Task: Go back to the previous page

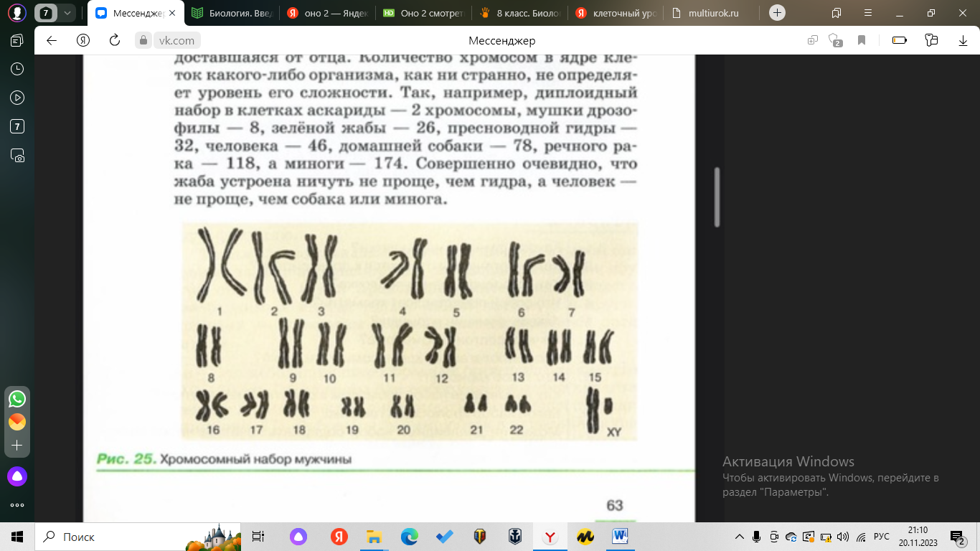Action: click(x=52, y=41)
